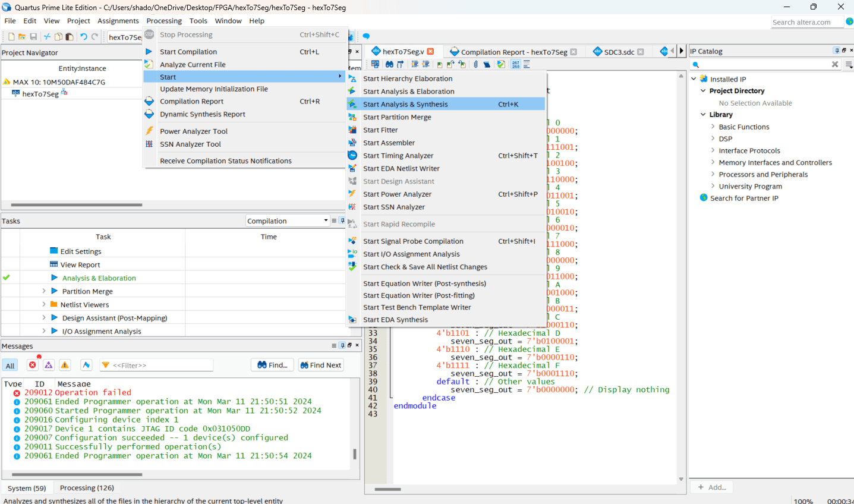Select the All messages filter button
The width and height of the screenshot is (854, 504).
[x=10, y=366]
